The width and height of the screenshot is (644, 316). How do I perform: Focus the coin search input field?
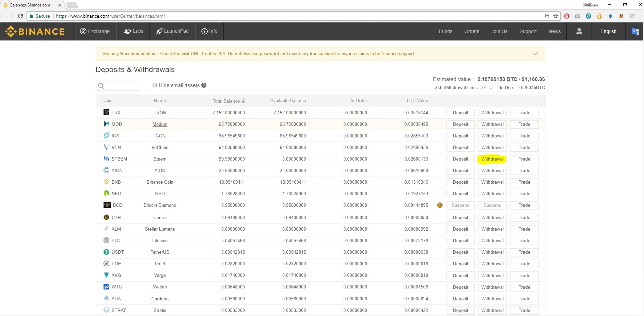click(119, 85)
